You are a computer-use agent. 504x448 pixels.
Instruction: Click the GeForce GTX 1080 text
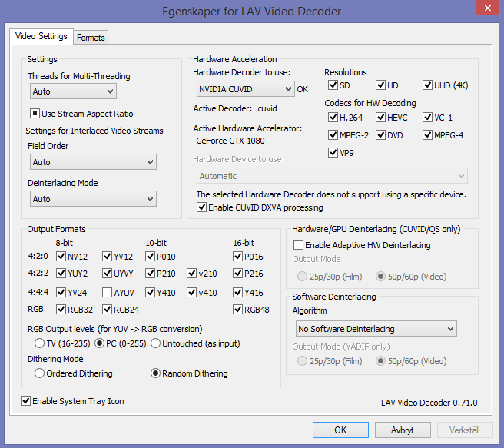tap(230, 141)
